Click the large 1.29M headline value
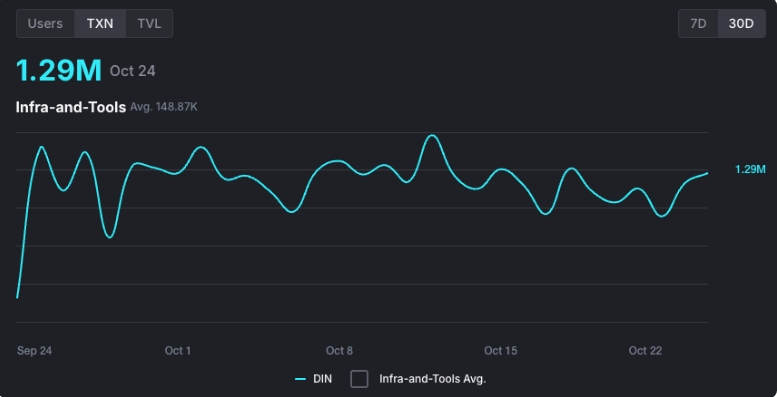Viewport: 777px width, 397px height. click(59, 70)
